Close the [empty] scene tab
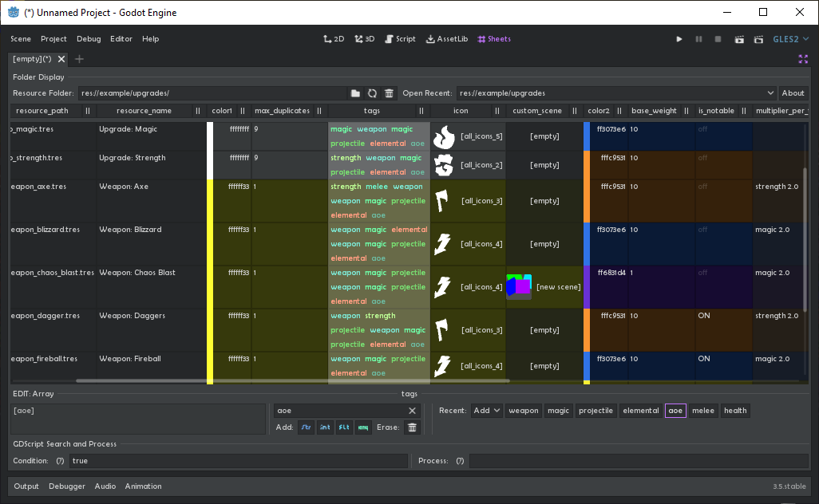This screenshot has width=819, height=504. [61, 59]
